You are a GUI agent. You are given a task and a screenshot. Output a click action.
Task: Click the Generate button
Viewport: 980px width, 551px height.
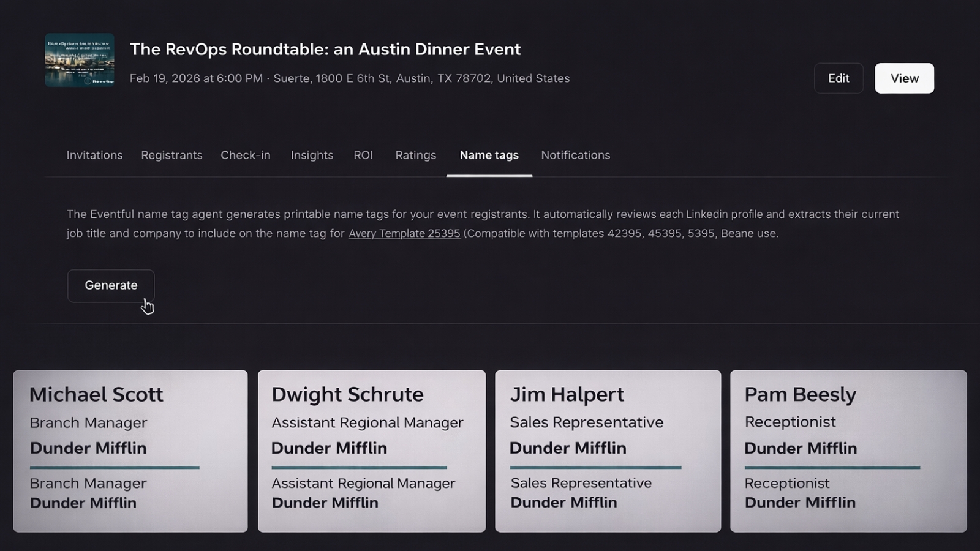coord(111,286)
